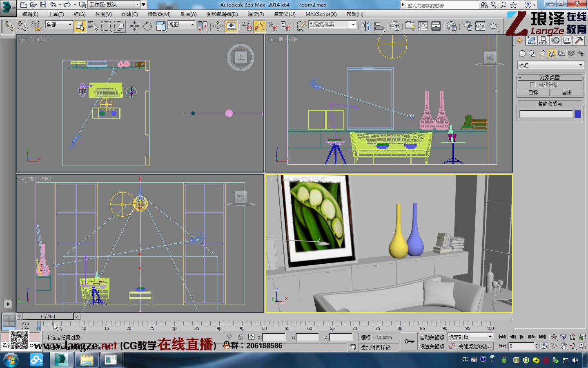The height and width of the screenshot is (368, 588).
Task: Open Curve Editor icon
Action: pyautogui.click(x=423, y=26)
